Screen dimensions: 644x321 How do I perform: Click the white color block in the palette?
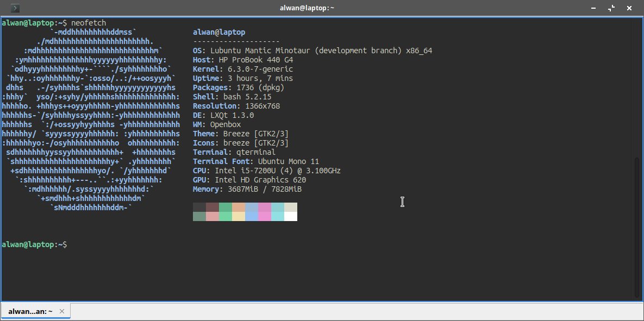coord(290,216)
